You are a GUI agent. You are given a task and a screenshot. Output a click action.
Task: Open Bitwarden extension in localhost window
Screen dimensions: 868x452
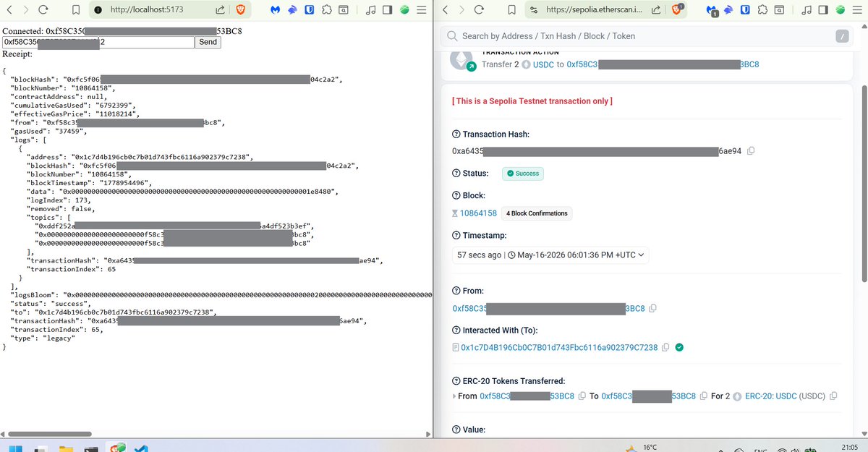[x=310, y=10]
